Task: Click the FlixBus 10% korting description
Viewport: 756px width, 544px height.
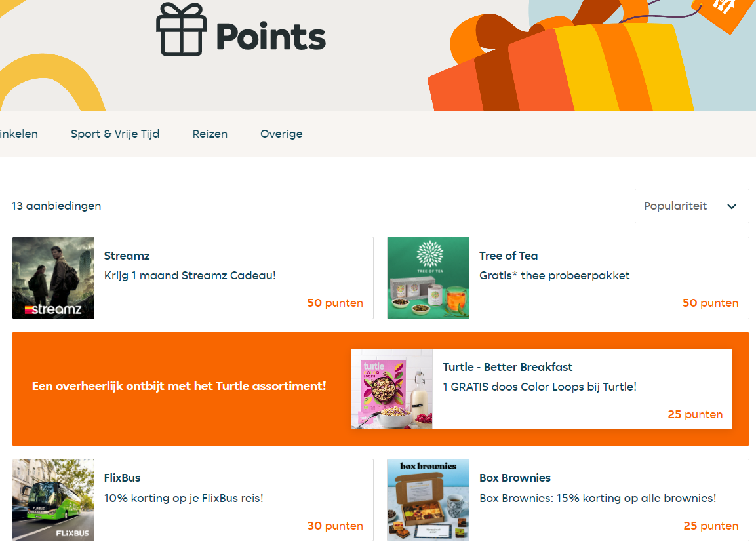Action: (184, 498)
